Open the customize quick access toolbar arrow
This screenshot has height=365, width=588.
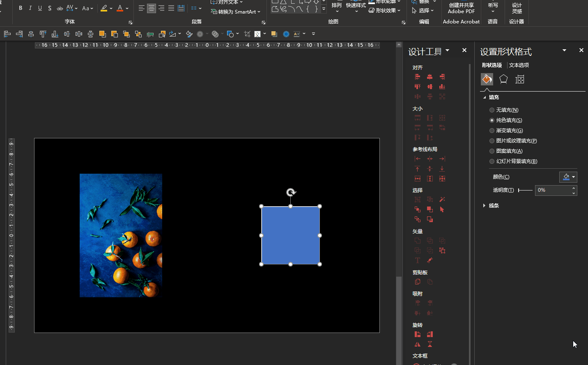pos(313,34)
